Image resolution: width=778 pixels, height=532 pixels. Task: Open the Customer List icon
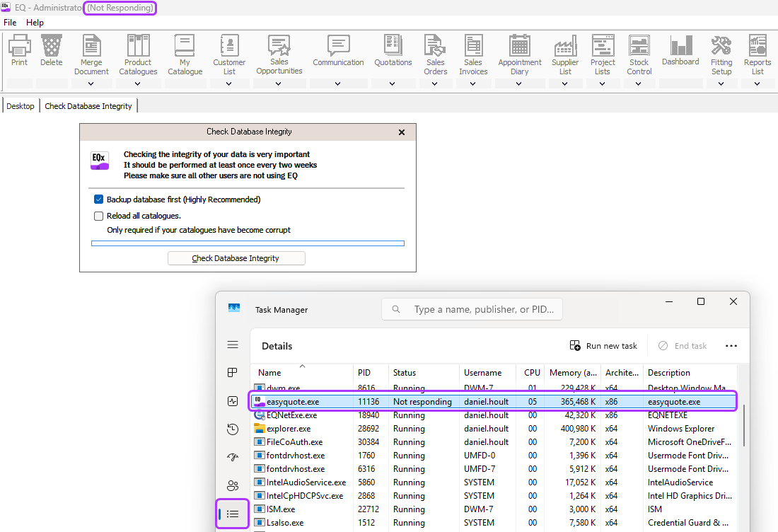(x=229, y=45)
